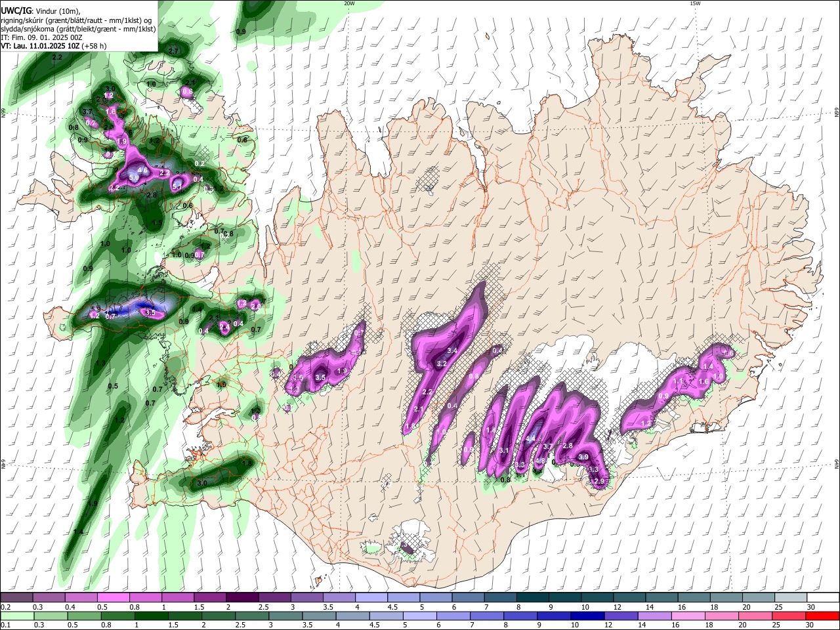Click the '(+58 h)' forecast offset
Screen dimensions: 840x630
coord(94,46)
